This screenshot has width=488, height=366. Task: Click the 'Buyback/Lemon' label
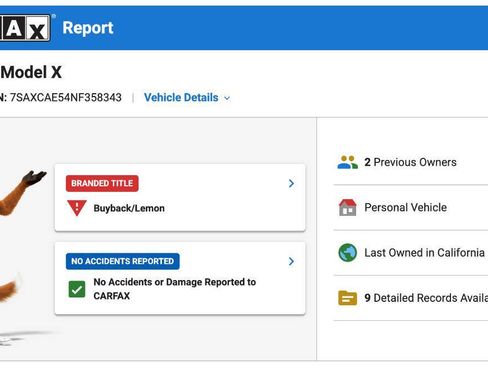tap(129, 208)
